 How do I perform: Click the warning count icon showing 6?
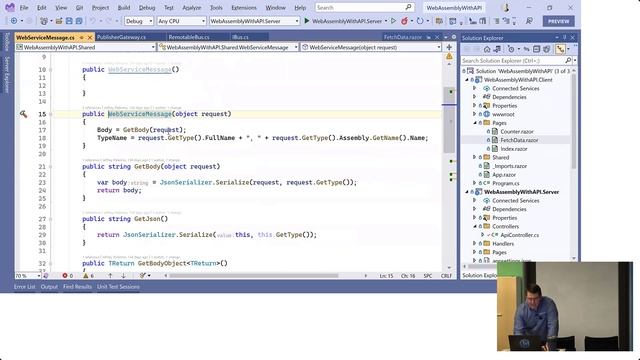(86, 276)
